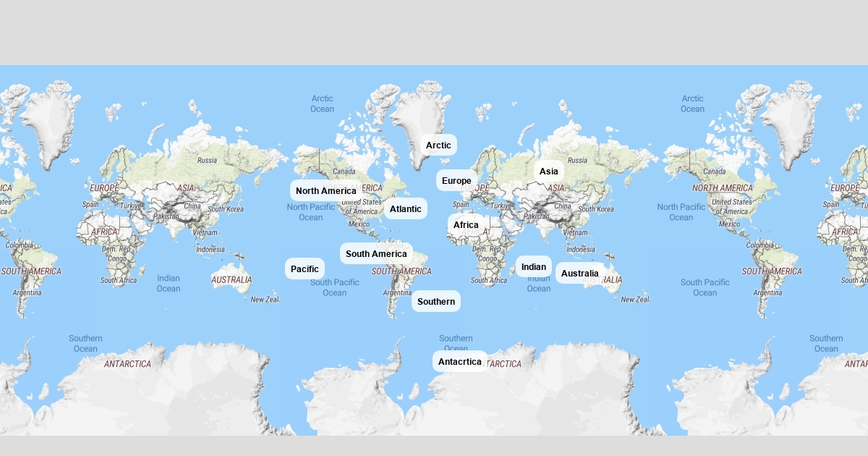Click the Southern label button

point(436,301)
